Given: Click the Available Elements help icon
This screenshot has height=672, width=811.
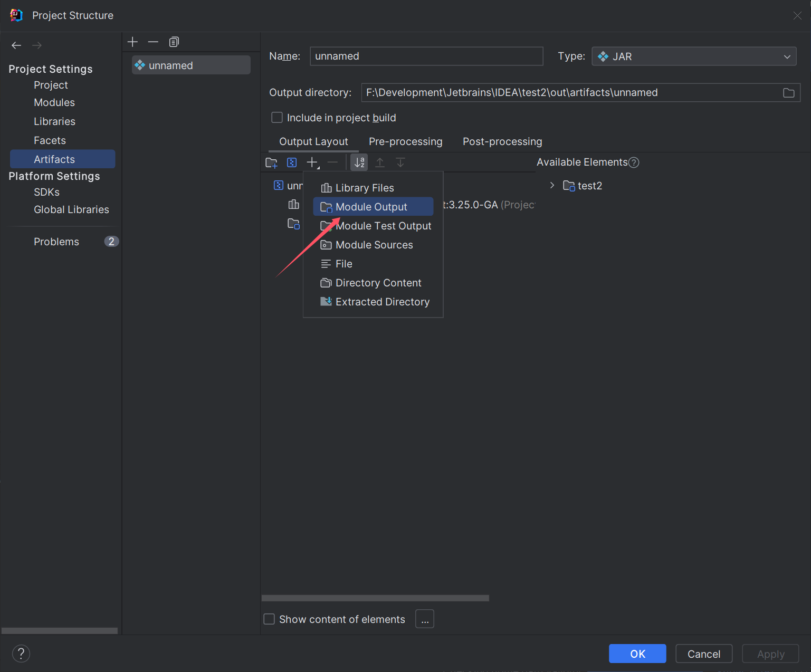Looking at the screenshot, I should (x=634, y=162).
